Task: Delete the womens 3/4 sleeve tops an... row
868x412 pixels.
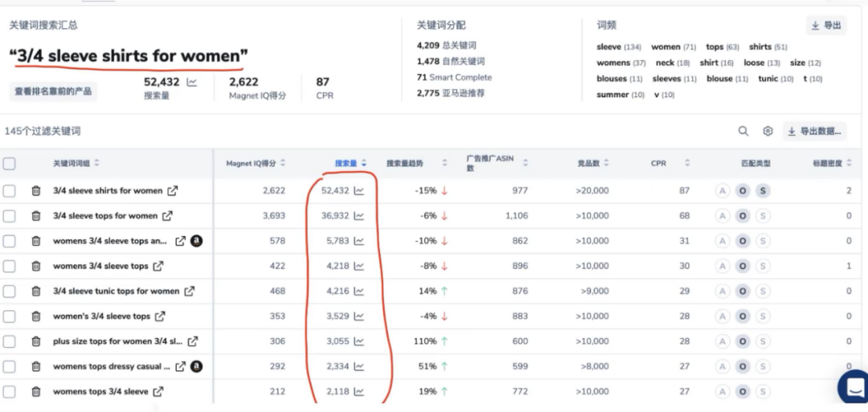Action: tap(36, 241)
